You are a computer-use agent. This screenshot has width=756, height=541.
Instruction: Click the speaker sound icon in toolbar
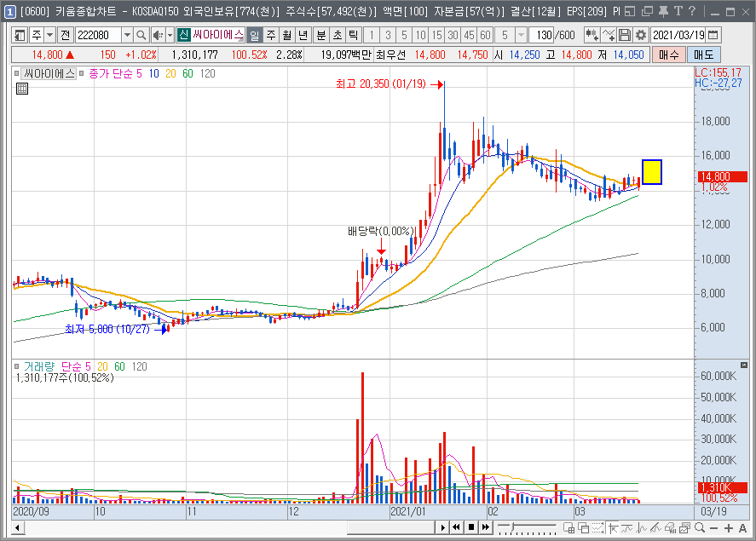click(157, 35)
